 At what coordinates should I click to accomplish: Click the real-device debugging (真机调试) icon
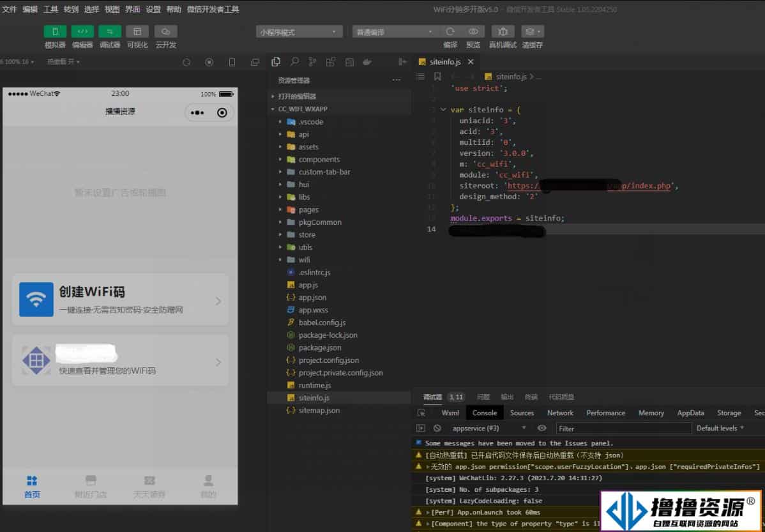503,32
